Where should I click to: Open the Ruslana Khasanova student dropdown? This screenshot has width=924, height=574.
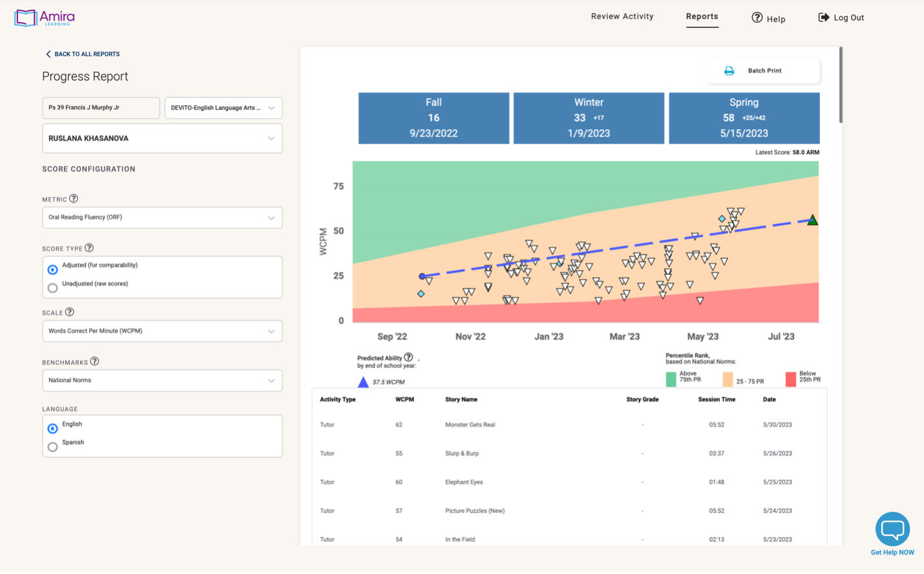pyautogui.click(x=162, y=138)
